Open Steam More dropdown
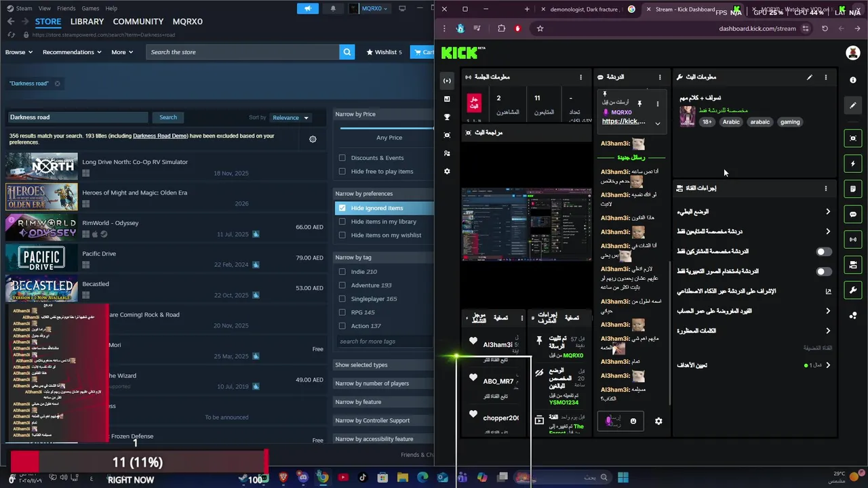Viewport: 868px width, 488px height. pos(123,52)
